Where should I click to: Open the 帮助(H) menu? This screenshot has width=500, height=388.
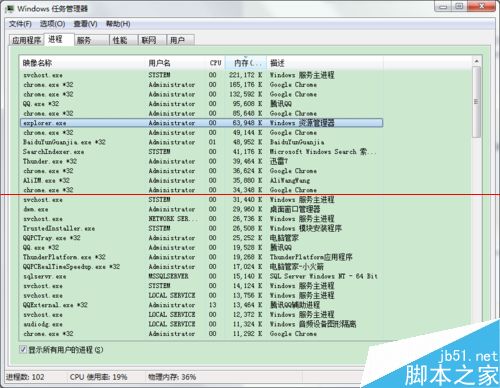tap(118, 24)
